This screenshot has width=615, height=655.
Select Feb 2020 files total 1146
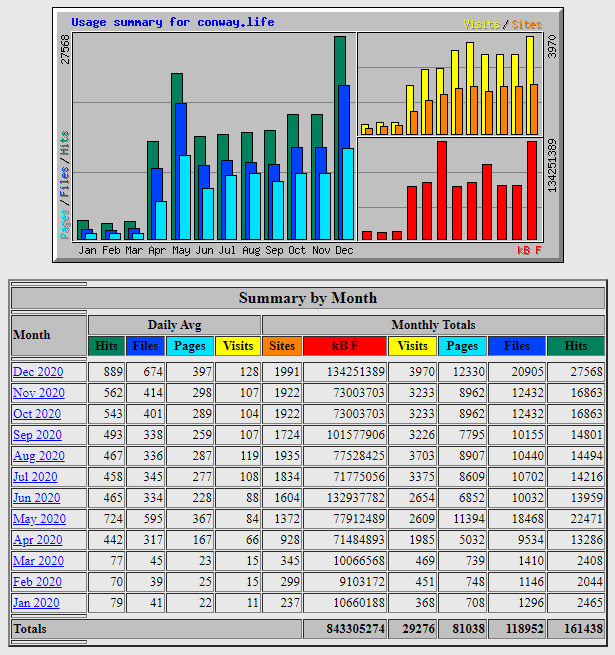tap(531, 581)
